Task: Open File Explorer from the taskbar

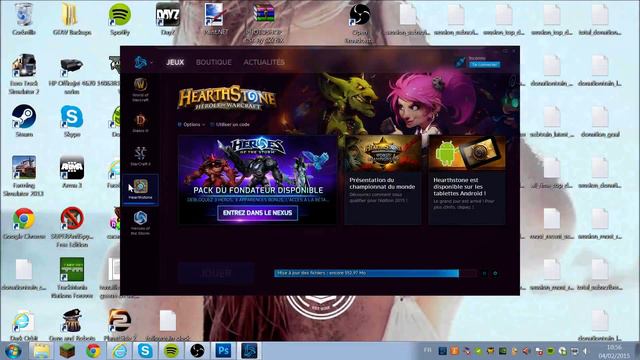Action: pos(41,351)
